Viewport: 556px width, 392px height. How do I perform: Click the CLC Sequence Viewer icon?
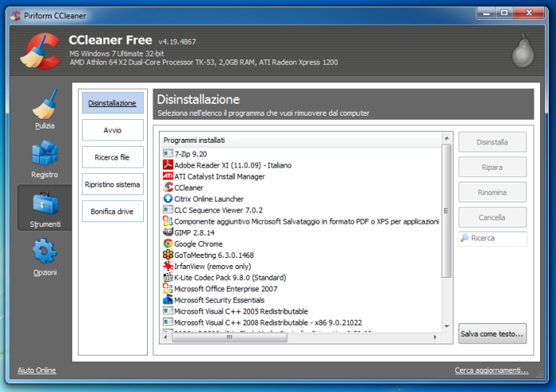click(168, 209)
